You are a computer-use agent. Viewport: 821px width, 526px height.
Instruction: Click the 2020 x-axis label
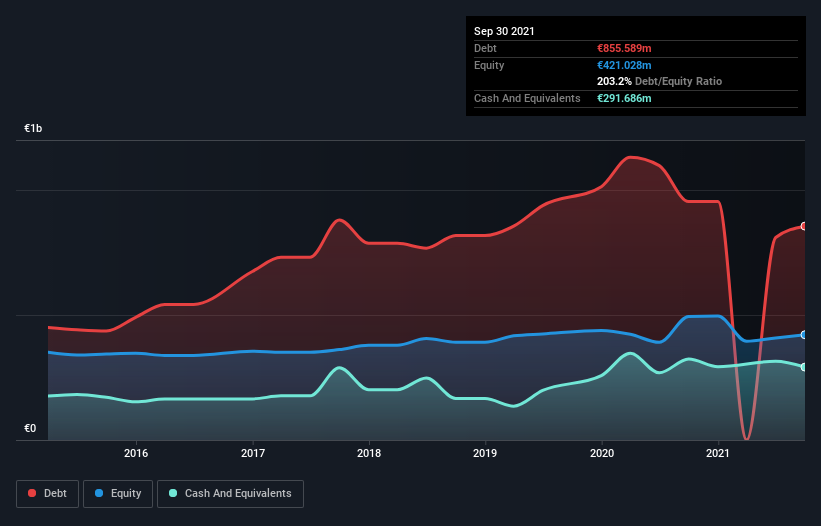(602, 453)
